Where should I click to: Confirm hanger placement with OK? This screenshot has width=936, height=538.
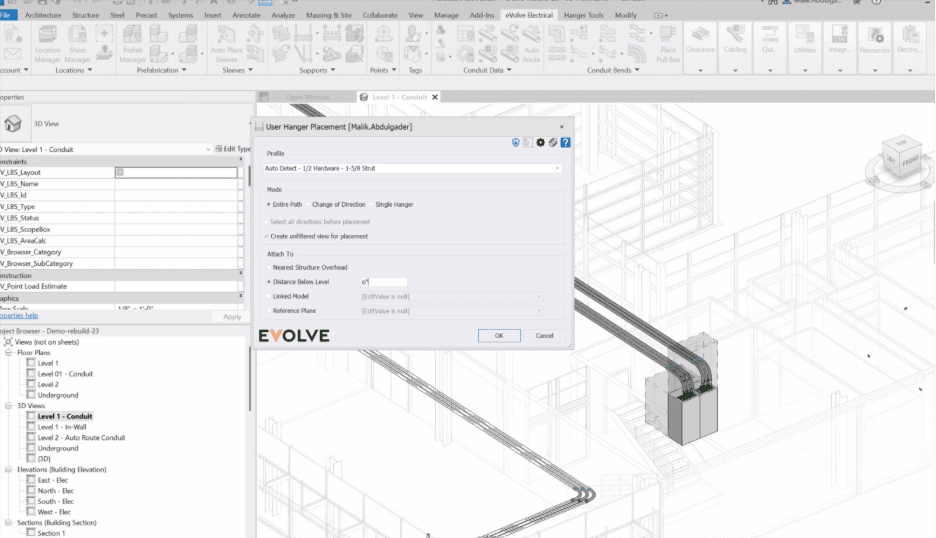(x=499, y=336)
